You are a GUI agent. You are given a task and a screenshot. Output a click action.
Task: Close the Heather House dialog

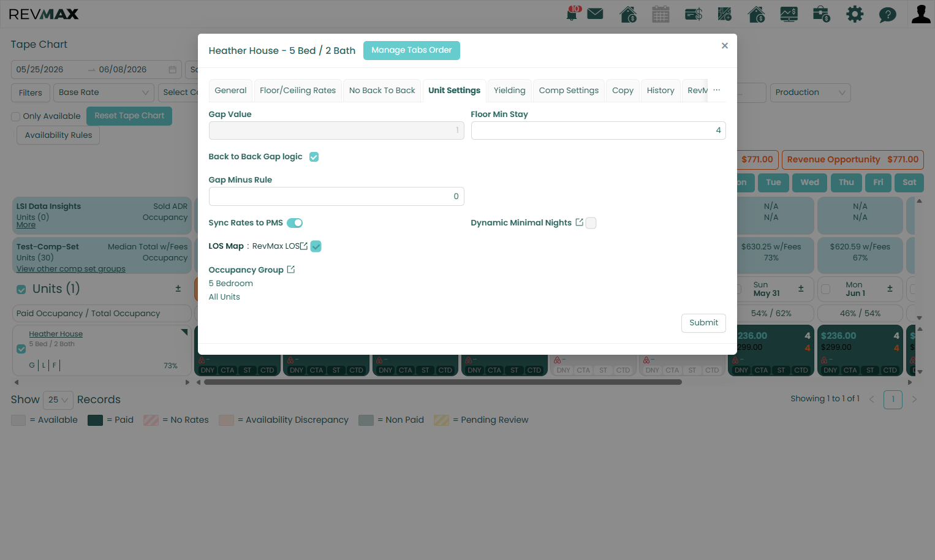click(x=725, y=46)
